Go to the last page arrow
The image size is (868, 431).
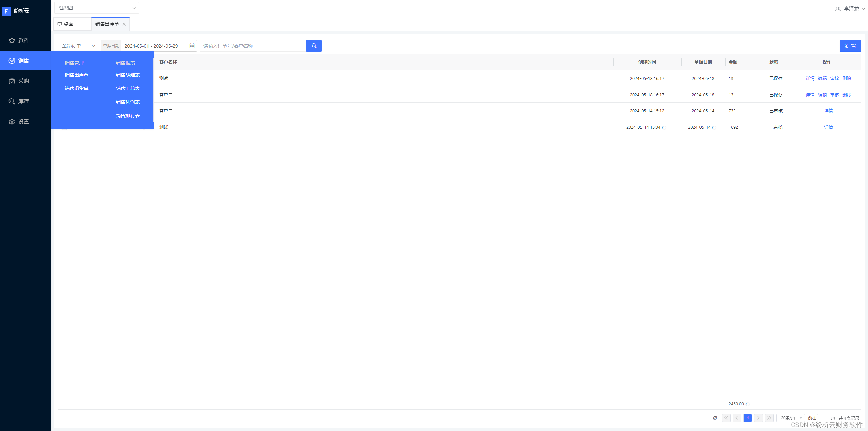769,418
